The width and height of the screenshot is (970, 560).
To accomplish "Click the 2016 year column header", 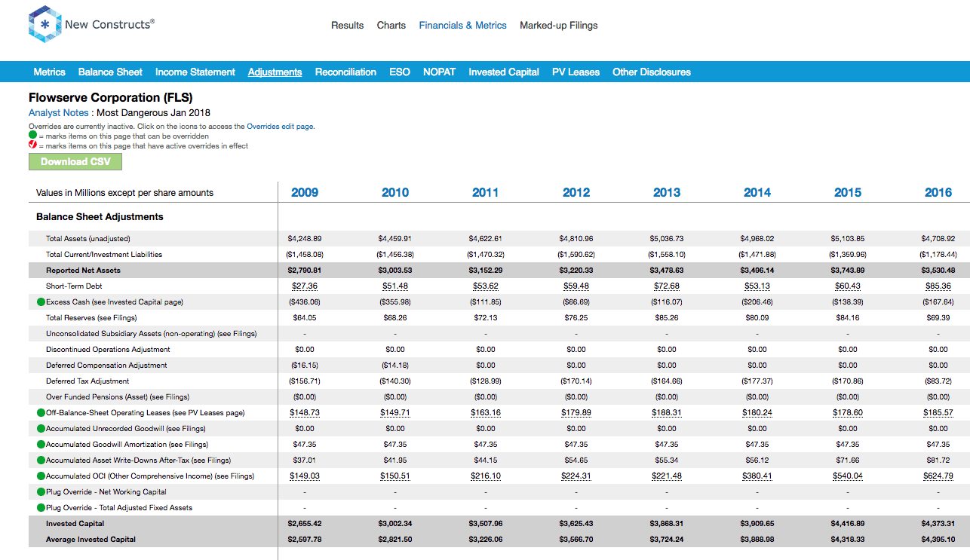I will coord(938,193).
